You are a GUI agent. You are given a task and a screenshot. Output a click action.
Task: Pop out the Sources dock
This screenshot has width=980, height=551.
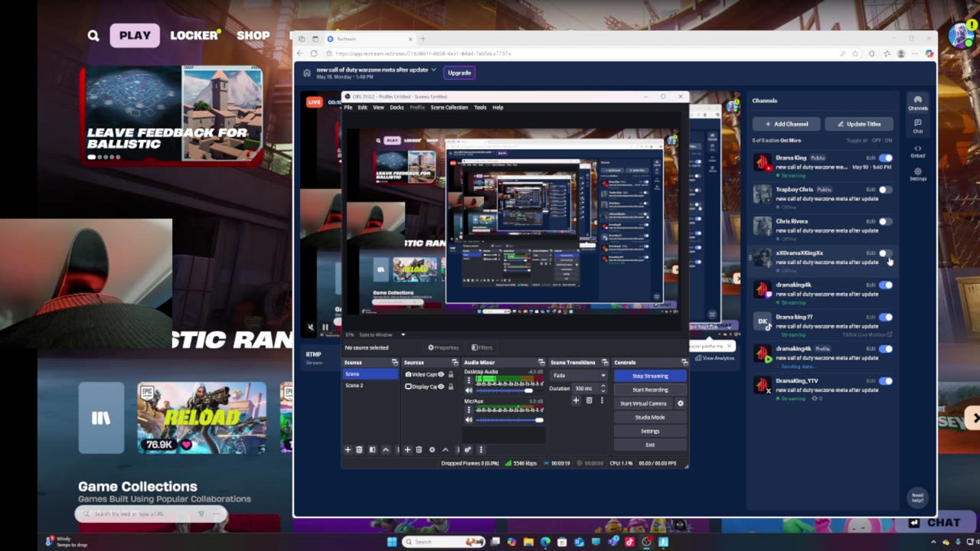point(455,363)
